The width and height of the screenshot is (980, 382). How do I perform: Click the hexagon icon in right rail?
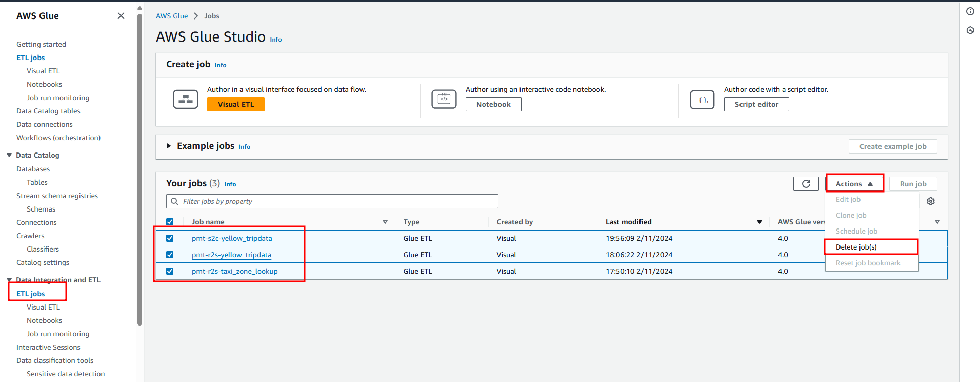coord(970,30)
